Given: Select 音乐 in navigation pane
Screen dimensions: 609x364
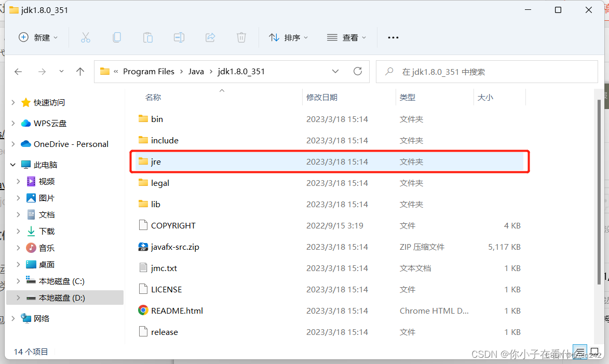Looking at the screenshot, I should 47,248.
